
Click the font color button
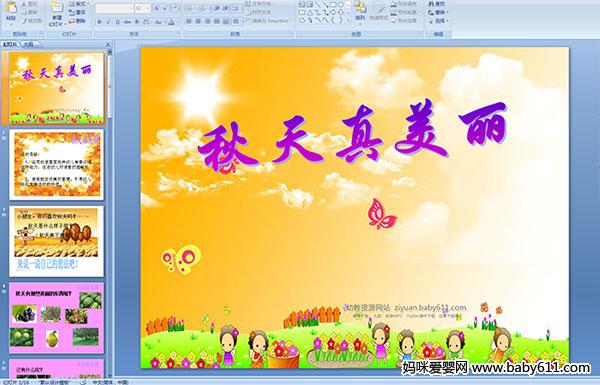click(171, 22)
